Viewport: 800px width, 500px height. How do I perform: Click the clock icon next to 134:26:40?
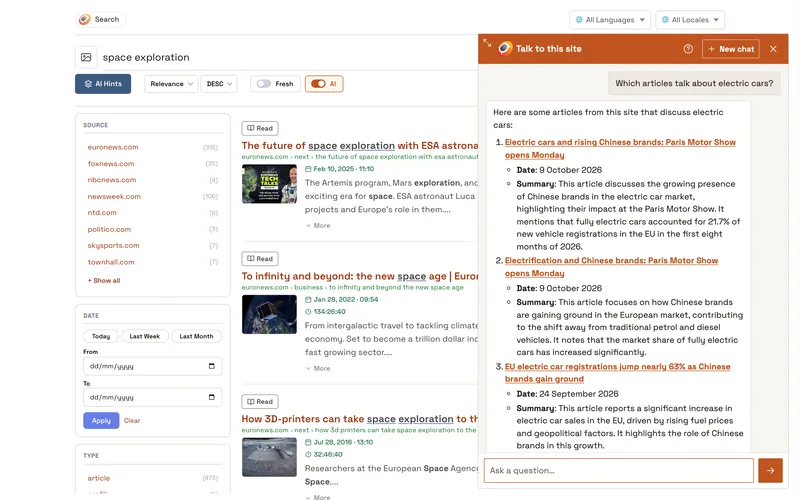point(308,312)
